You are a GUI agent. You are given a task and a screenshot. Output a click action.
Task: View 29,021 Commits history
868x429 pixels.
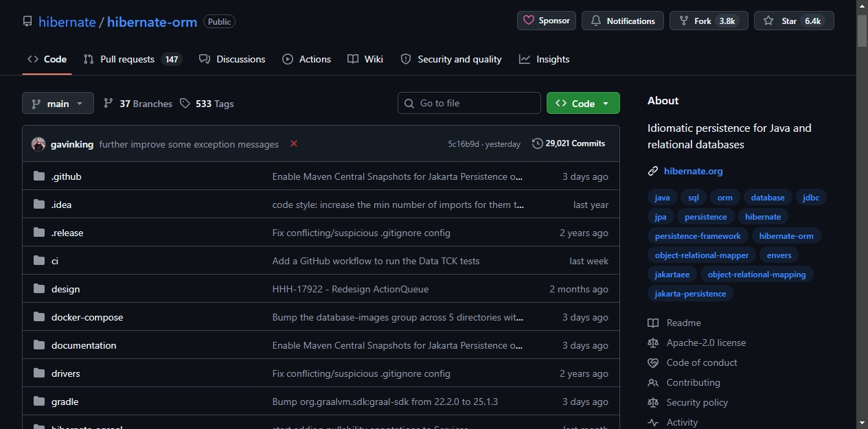pos(569,143)
